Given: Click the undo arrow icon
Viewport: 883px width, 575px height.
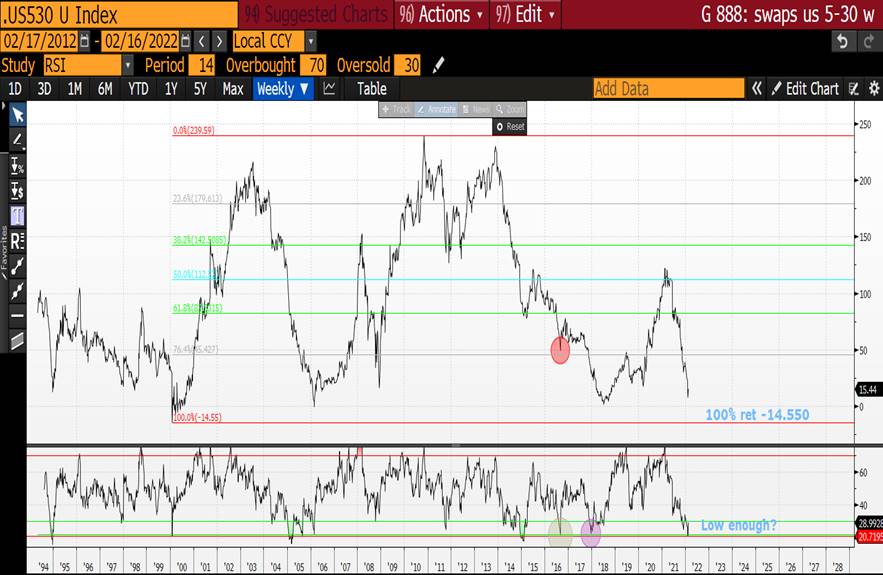Looking at the screenshot, I should click(842, 41).
